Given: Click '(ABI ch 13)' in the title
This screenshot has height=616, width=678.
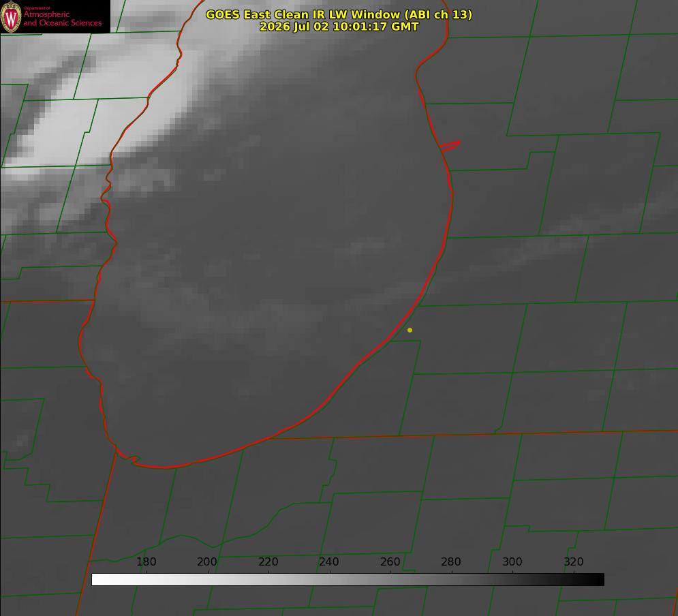Looking at the screenshot, I should (437, 15).
